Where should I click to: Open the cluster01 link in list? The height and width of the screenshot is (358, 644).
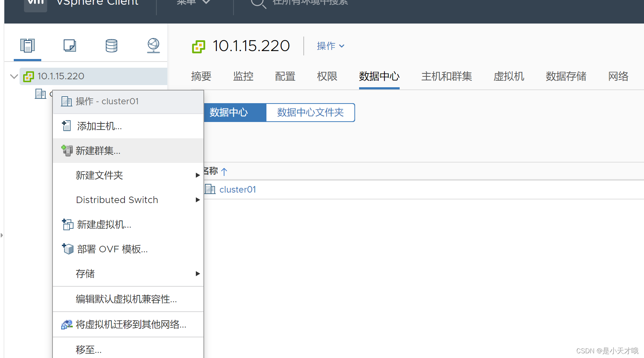click(237, 189)
